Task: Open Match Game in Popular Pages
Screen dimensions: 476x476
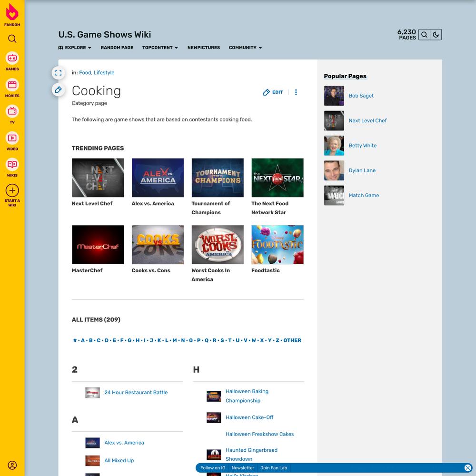Action: [364, 195]
